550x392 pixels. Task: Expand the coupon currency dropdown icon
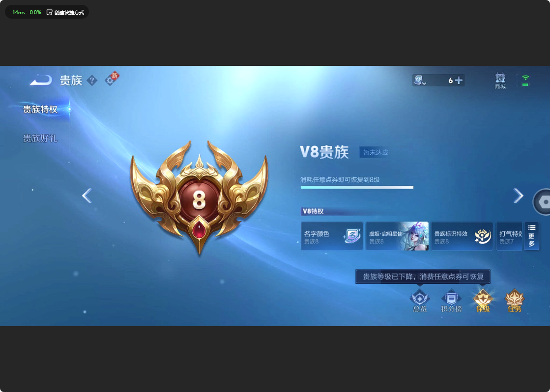[x=420, y=81]
